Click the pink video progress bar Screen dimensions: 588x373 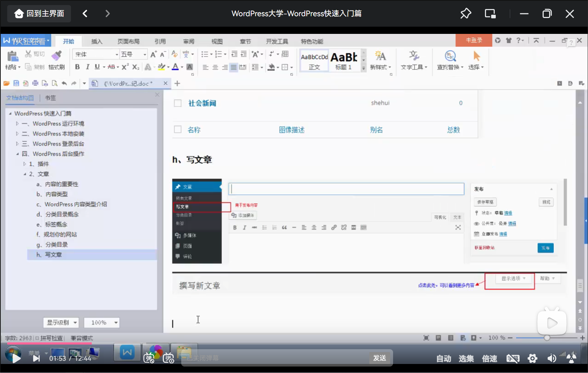pyautogui.click(x=49, y=343)
